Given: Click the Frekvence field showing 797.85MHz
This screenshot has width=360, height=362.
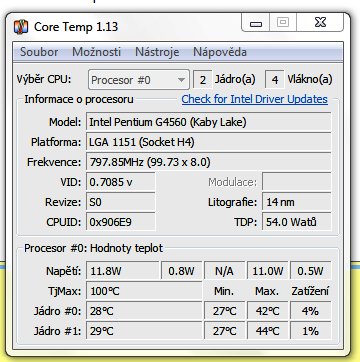Looking at the screenshot, I should [209, 162].
